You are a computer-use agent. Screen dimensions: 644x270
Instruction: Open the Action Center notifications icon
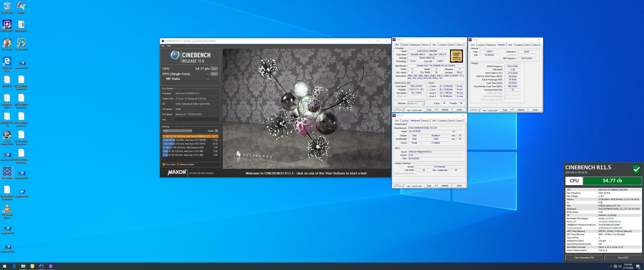coord(638,266)
